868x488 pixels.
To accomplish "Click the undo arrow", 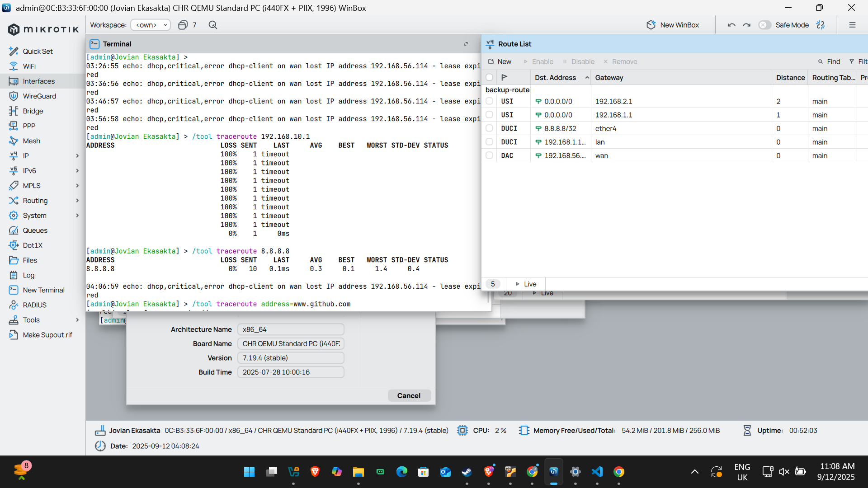I will point(731,25).
